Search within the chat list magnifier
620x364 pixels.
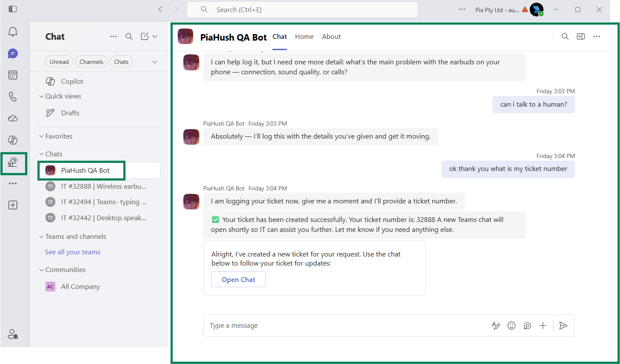click(129, 37)
